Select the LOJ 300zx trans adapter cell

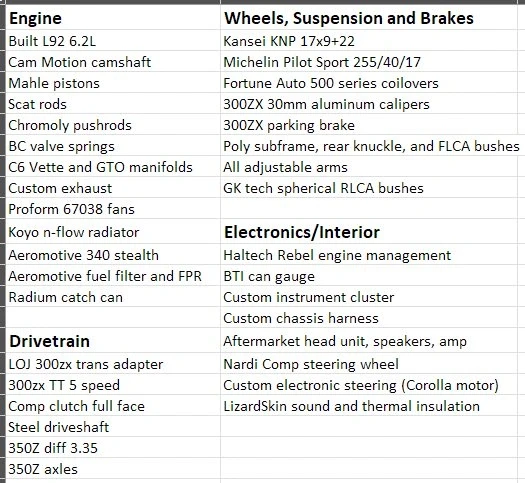click(x=113, y=364)
